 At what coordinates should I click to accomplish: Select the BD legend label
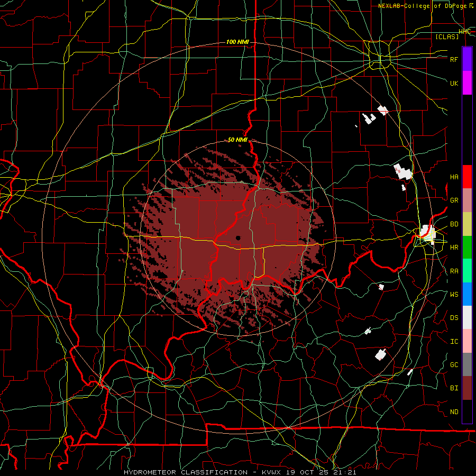pyautogui.click(x=454, y=224)
